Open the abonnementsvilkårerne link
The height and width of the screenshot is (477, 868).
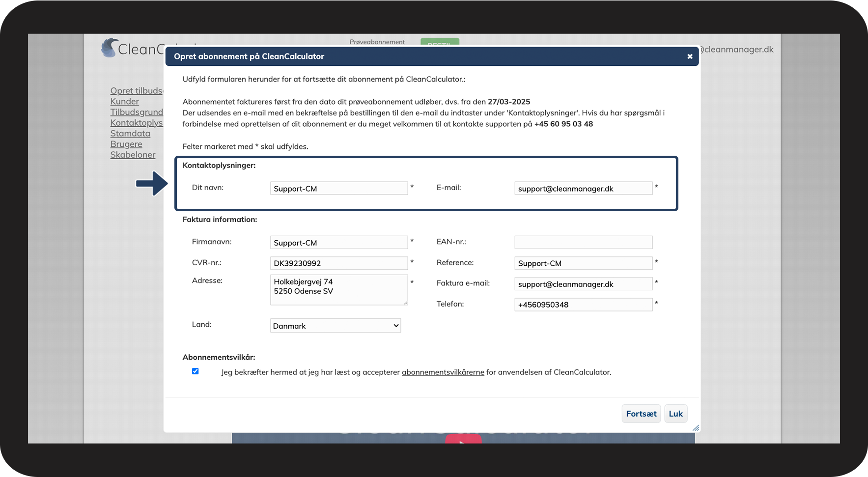pyautogui.click(x=443, y=372)
